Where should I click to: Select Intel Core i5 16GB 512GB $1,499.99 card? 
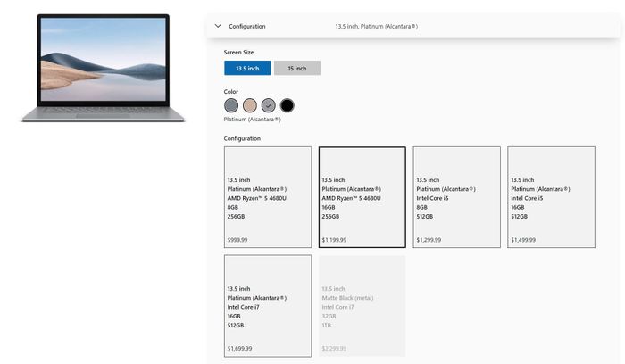click(x=551, y=197)
